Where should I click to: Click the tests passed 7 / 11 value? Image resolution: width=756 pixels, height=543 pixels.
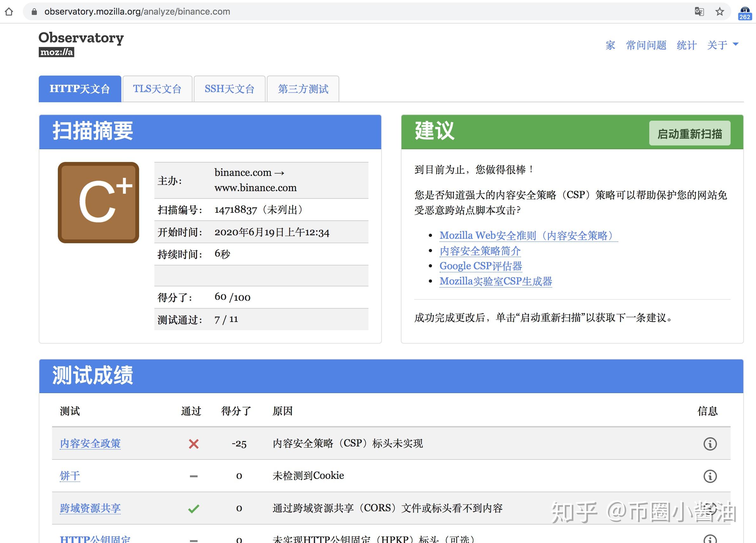[226, 319]
